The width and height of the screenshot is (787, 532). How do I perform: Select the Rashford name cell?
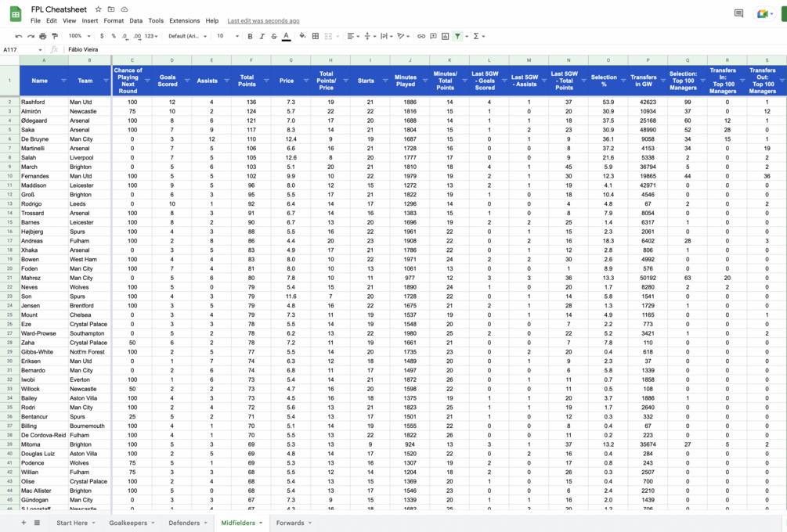click(x=44, y=102)
